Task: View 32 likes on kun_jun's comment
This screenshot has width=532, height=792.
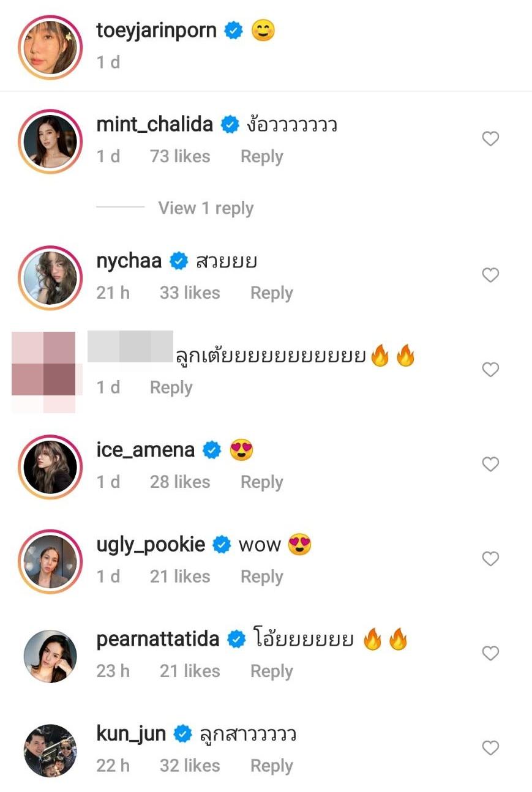Action: 190,766
